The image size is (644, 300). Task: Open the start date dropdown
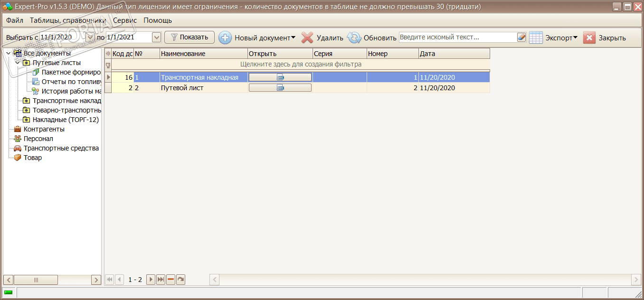click(90, 37)
